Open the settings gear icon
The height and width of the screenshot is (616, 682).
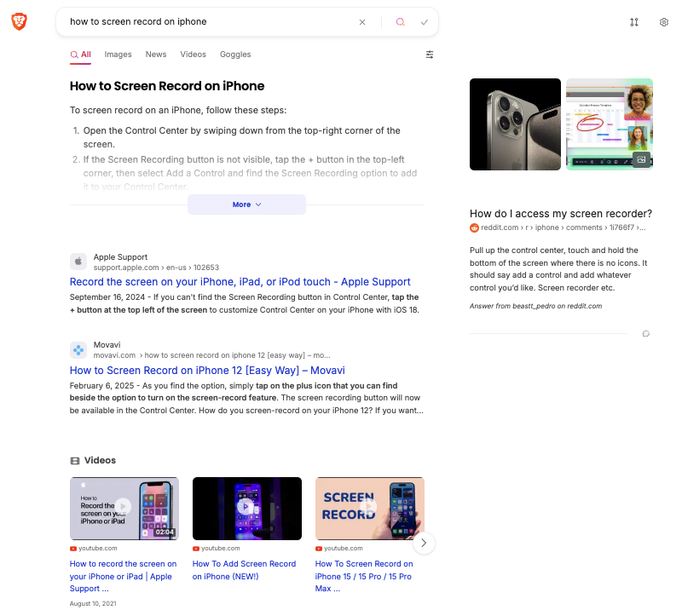tap(664, 22)
